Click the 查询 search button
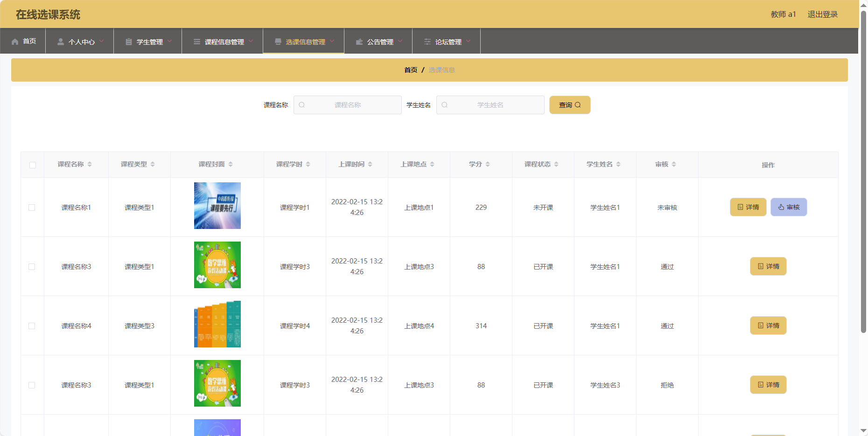868x436 pixels. (x=570, y=105)
